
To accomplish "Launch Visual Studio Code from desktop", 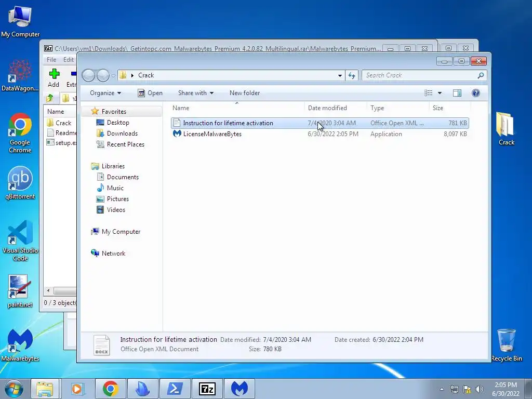I will (x=20, y=240).
